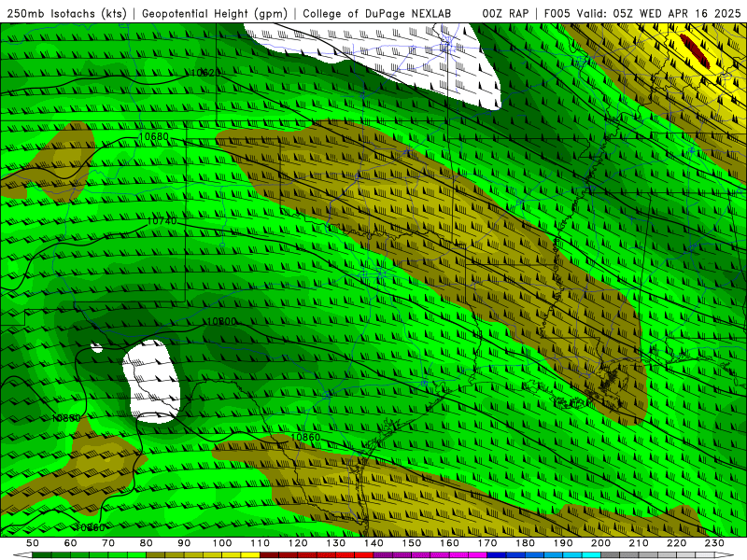The width and height of the screenshot is (747, 560).
Task: Click the 60 value on the color scale
Action: [x=70, y=543]
